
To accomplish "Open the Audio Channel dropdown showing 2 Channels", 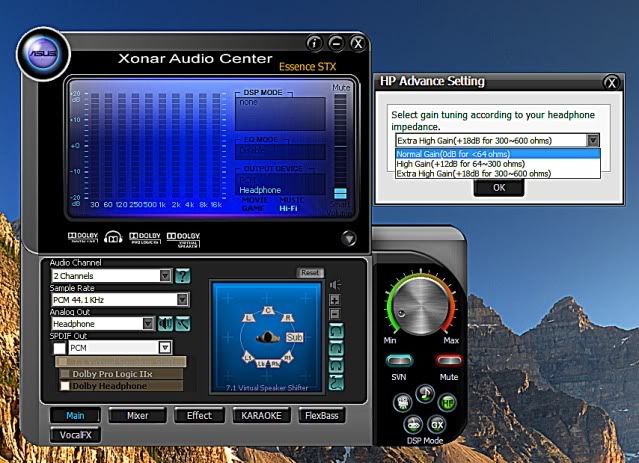I will click(111, 276).
